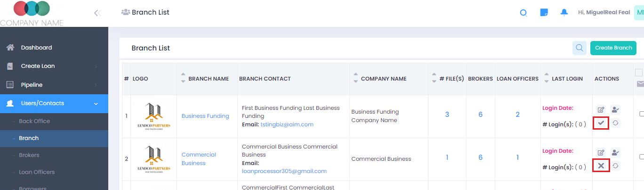Tick the Business Funding row checkbox
Screen dimensions: 644x190
point(642,114)
